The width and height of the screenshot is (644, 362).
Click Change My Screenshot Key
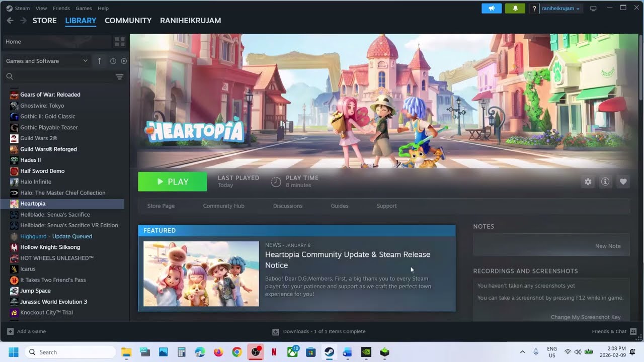coord(586,317)
